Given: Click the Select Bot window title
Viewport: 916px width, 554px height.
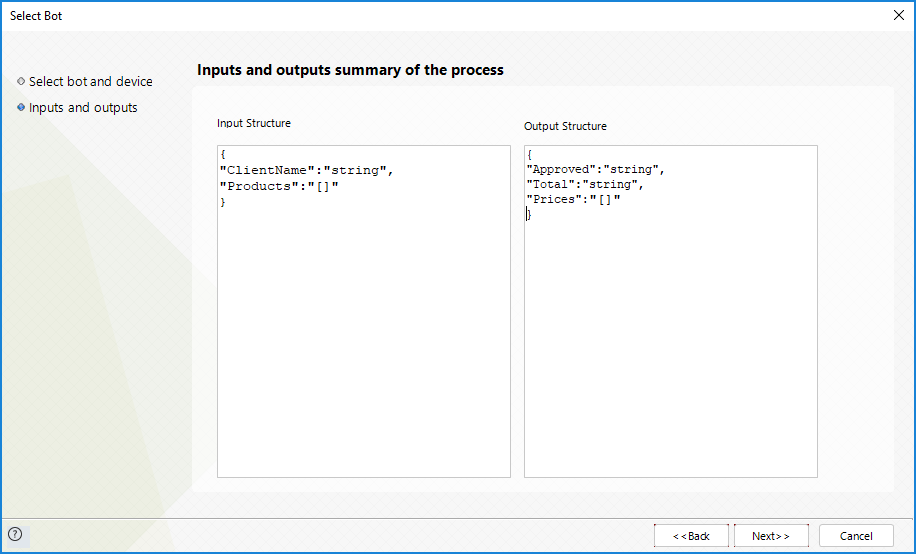Looking at the screenshot, I should [36, 16].
